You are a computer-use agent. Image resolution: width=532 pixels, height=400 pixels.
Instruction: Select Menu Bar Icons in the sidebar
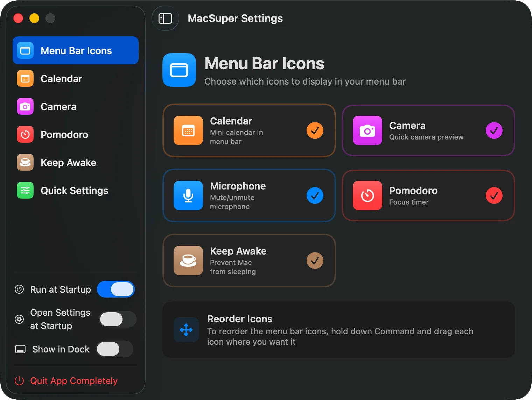[76, 50]
